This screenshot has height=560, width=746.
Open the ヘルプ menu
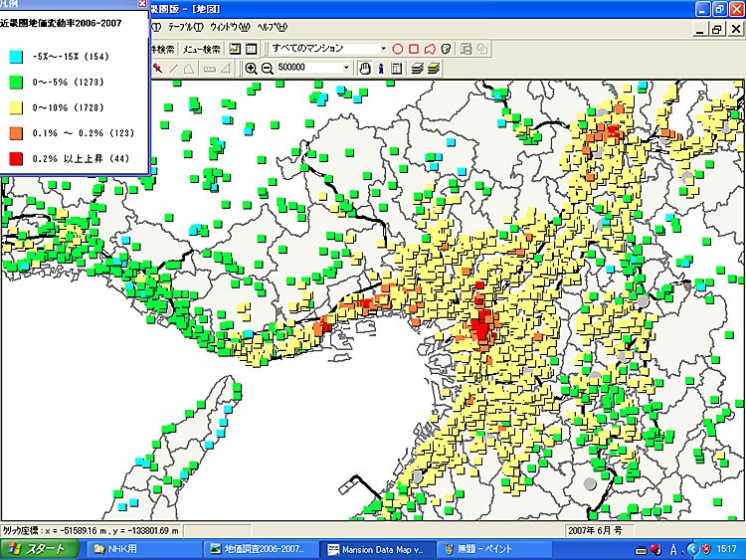pyautogui.click(x=271, y=27)
